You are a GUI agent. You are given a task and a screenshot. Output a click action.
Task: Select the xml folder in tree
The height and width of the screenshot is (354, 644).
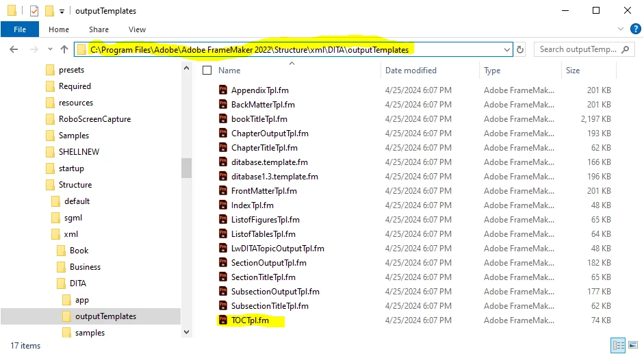70,234
